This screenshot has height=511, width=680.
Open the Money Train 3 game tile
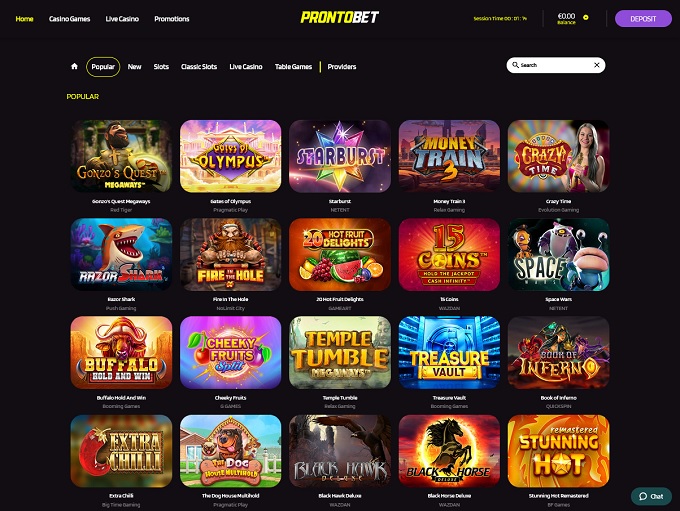click(449, 156)
